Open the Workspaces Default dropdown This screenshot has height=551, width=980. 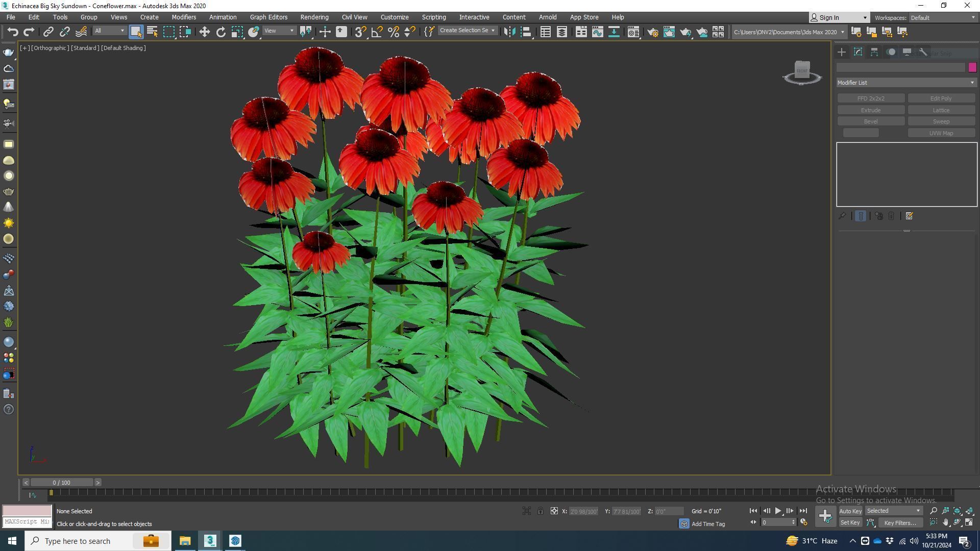click(x=943, y=18)
